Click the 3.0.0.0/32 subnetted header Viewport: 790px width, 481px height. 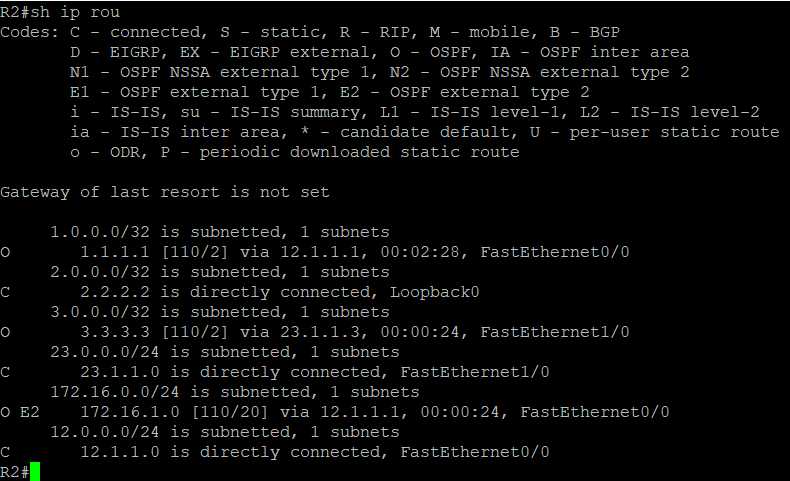[x=220, y=312]
